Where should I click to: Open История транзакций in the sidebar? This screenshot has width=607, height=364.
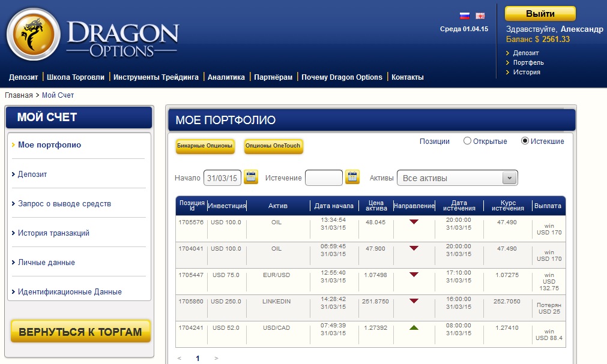click(53, 233)
